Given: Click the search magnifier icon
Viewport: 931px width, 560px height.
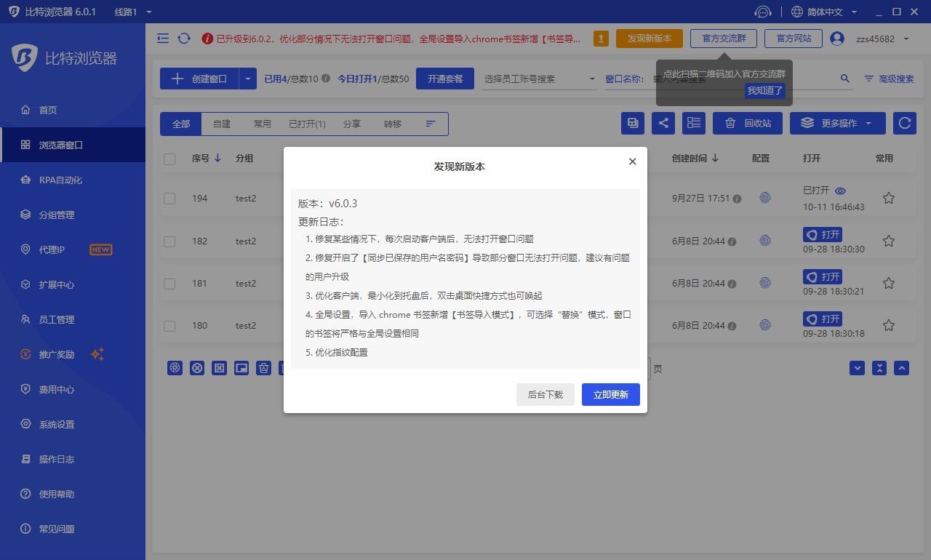Looking at the screenshot, I should [845, 79].
